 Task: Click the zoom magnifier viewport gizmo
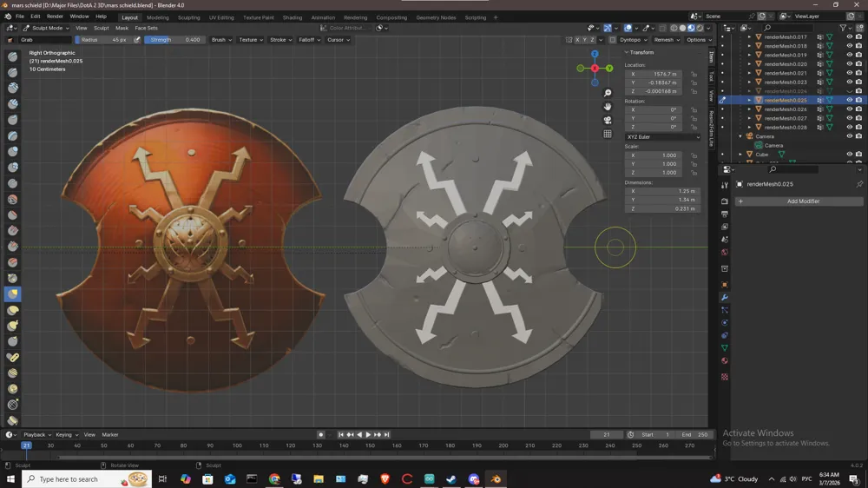pos(608,93)
